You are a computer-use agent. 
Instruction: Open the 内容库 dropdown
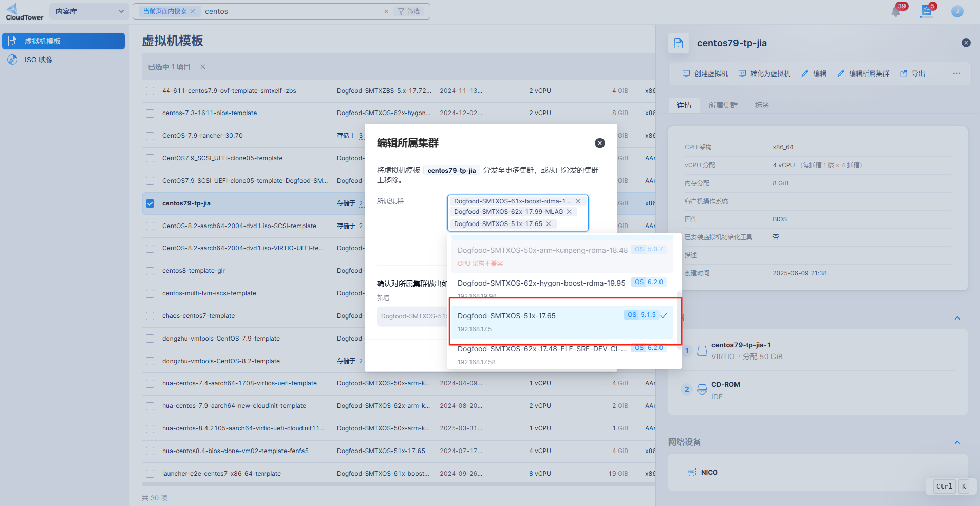[89, 11]
